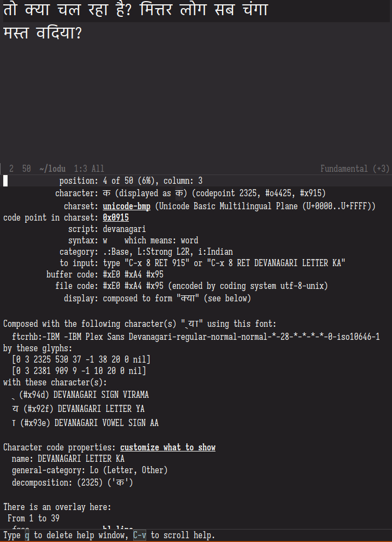Open the 0x0915 code point link
Image resolution: width=392 pixels, height=542 pixels.
(x=115, y=218)
